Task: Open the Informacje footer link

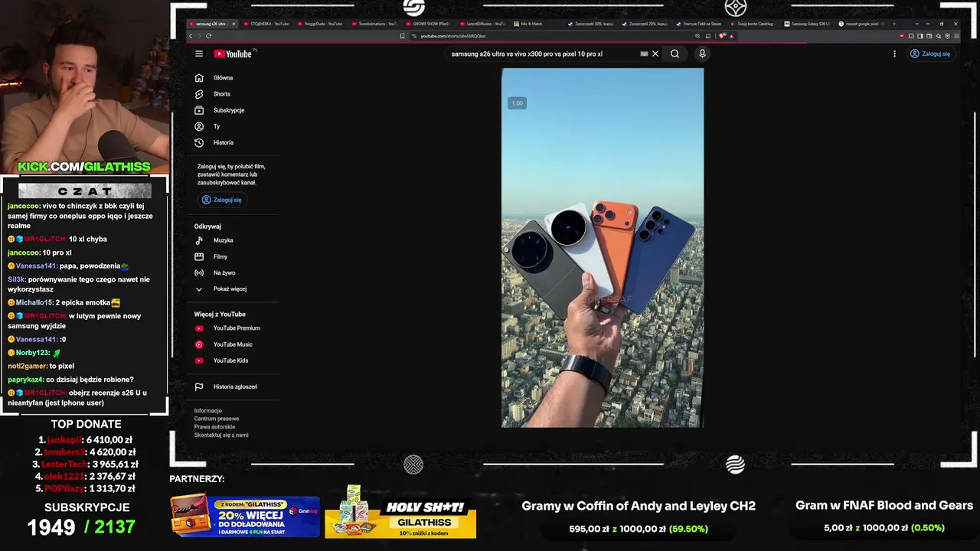Action: pyautogui.click(x=207, y=411)
